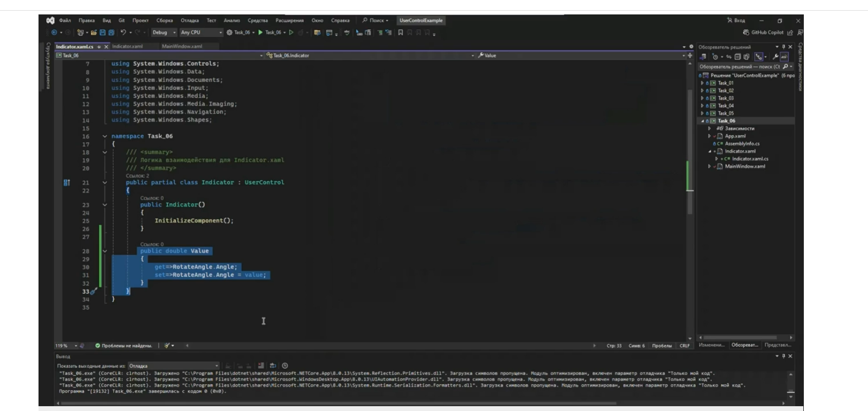The image size is (868, 411).
Task: Click the word wrap icon in the Output panel
Action: [x=273, y=366]
